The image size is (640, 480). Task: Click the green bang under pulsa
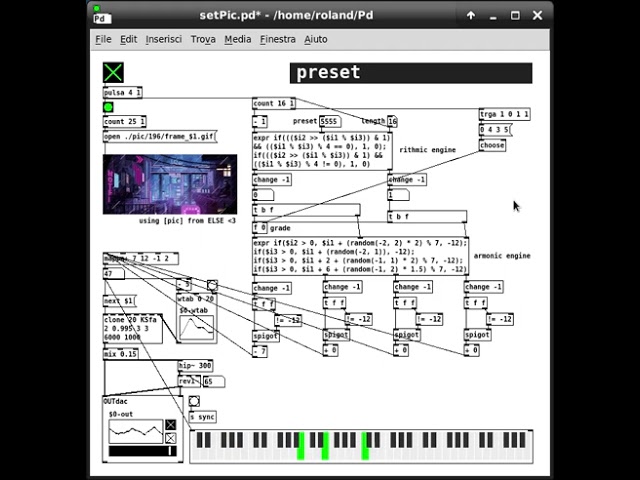coord(108,107)
